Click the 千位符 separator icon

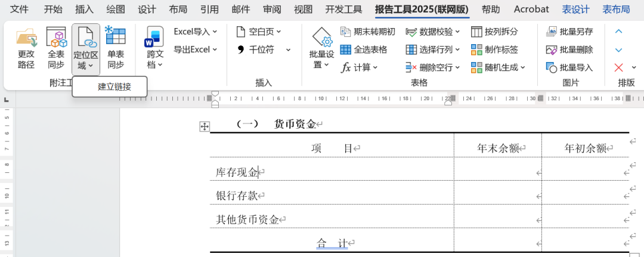coord(241,49)
